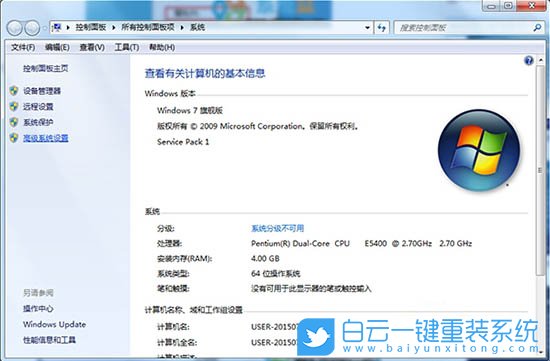Click the 没有可用于此显示器的笔或触控输入 text
Viewport: 550px width, 361px height.
point(311,289)
